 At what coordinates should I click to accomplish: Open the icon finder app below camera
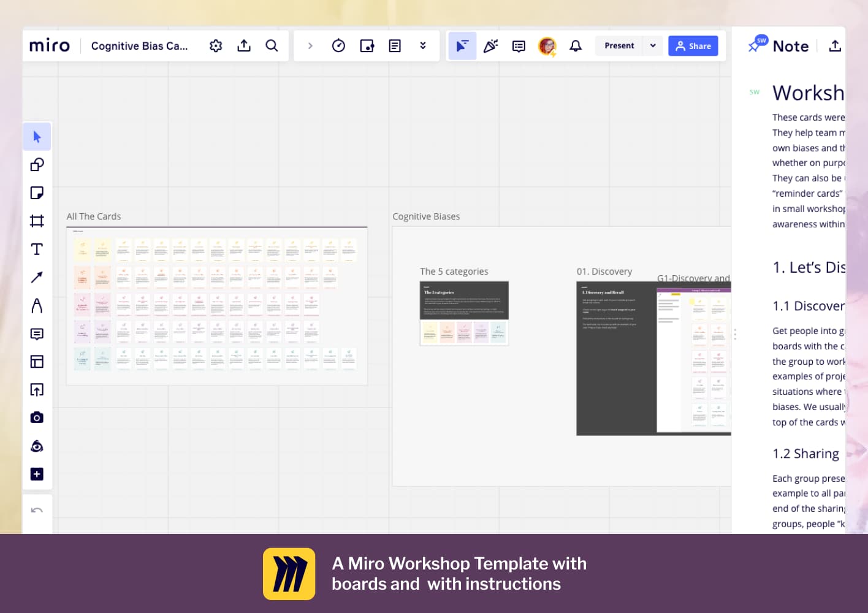(x=37, y=446)
